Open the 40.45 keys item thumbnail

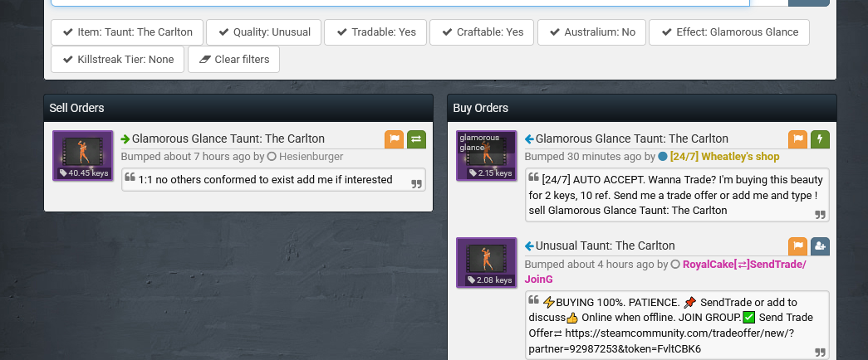click(83, 155)
